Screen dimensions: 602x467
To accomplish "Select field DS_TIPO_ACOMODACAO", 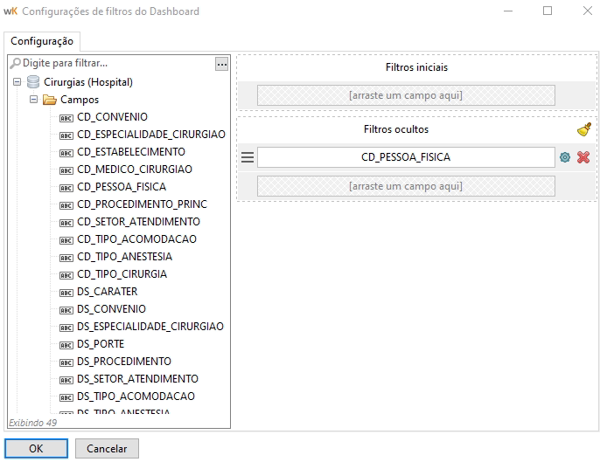I will 136,396.
